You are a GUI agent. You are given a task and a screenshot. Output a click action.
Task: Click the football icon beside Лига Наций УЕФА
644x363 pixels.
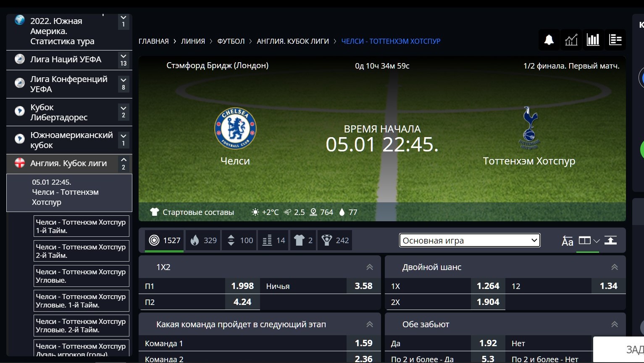(x=20, y=59)
